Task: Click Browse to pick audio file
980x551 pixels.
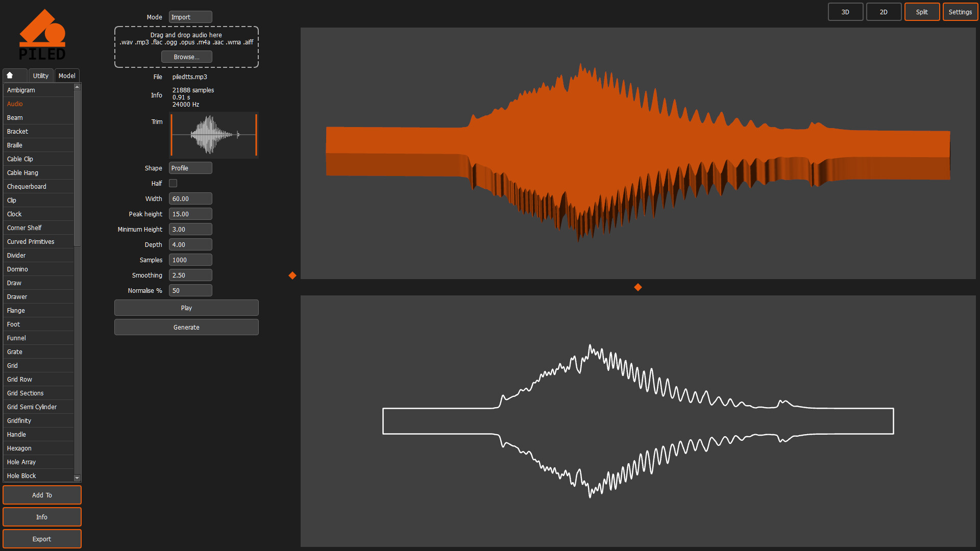Action: coord(187,57)
